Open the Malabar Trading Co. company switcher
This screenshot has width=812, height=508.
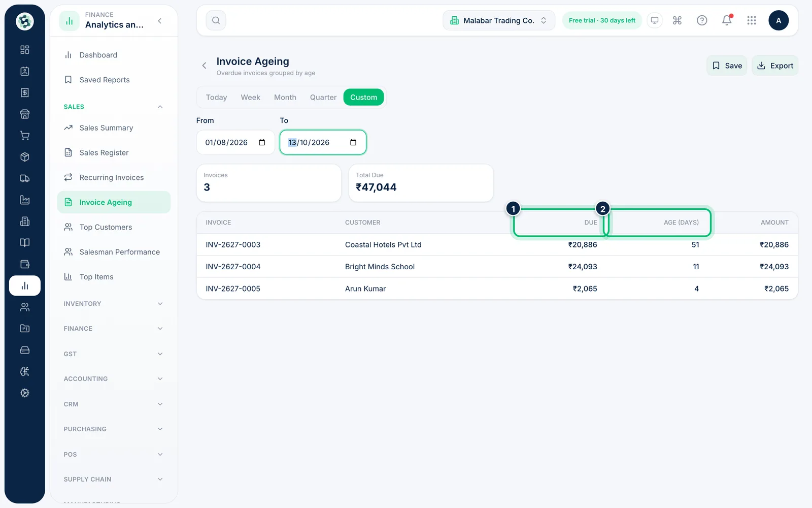(x=499, y=20)
